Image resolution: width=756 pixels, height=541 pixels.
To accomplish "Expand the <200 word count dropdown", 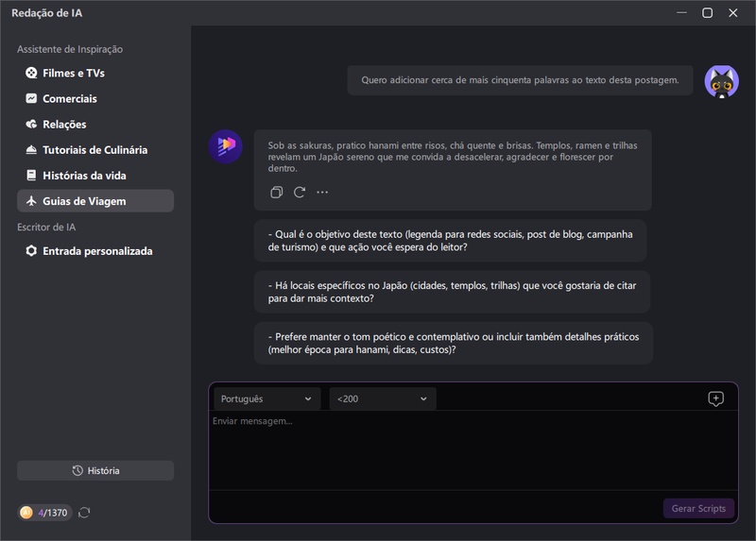I will point(382,398).
